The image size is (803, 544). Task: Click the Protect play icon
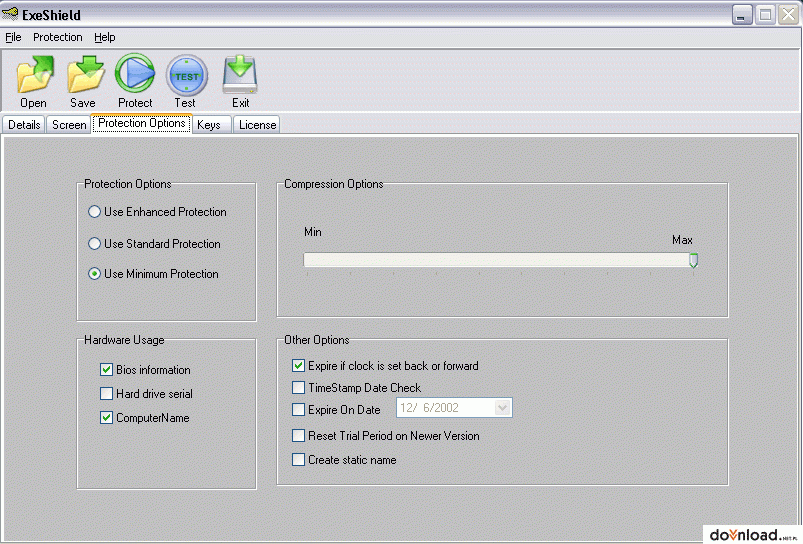135,74
